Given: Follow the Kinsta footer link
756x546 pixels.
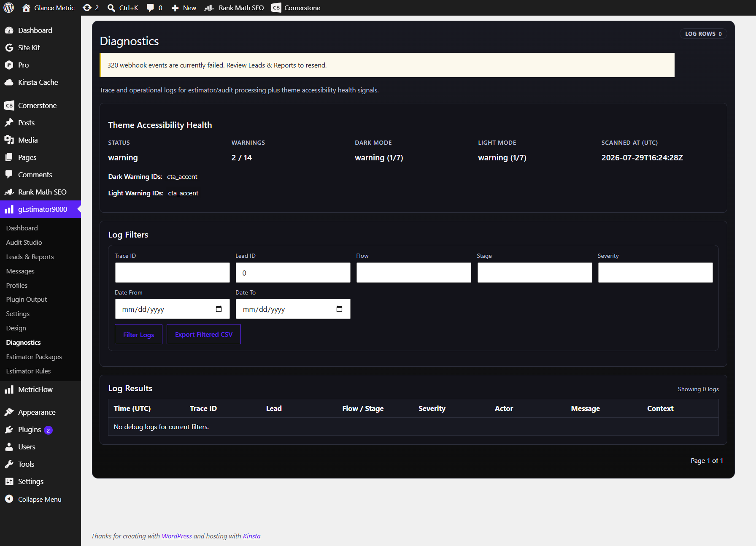Looking at the screenshot, I should [251, 536].
